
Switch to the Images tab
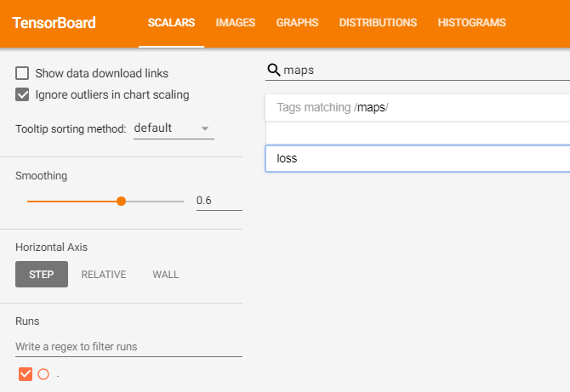point(236,23)
